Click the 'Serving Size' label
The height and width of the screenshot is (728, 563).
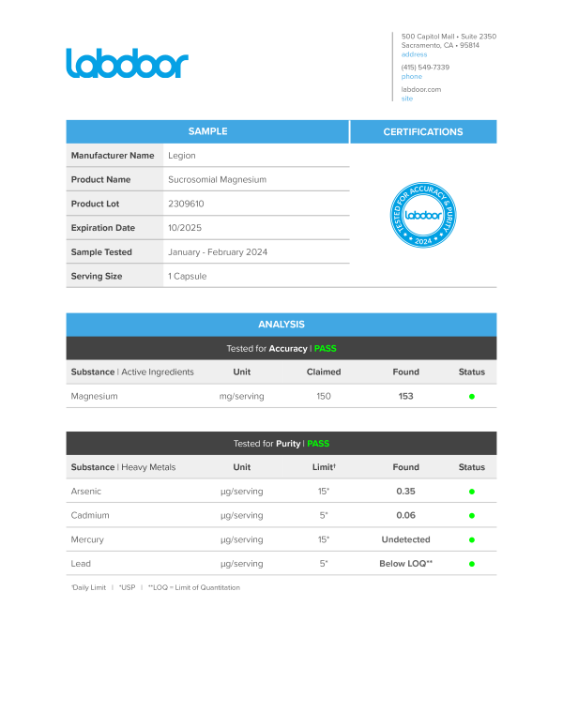coord(97,276)
